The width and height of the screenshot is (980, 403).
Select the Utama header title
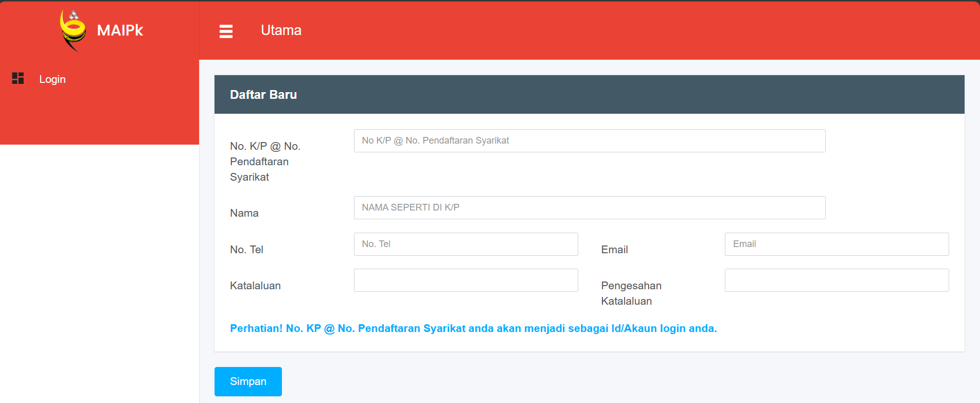[x=281, y=30]
